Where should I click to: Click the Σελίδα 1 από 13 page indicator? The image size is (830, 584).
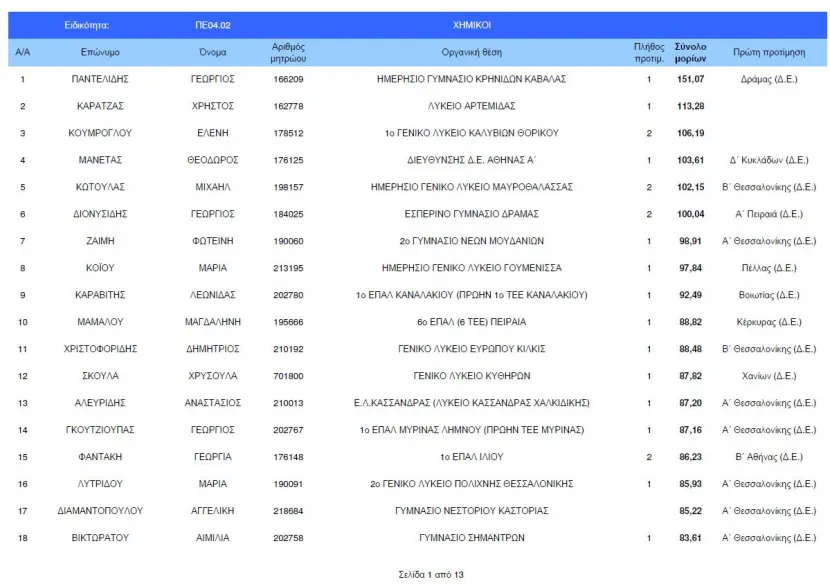pos(431,574)
